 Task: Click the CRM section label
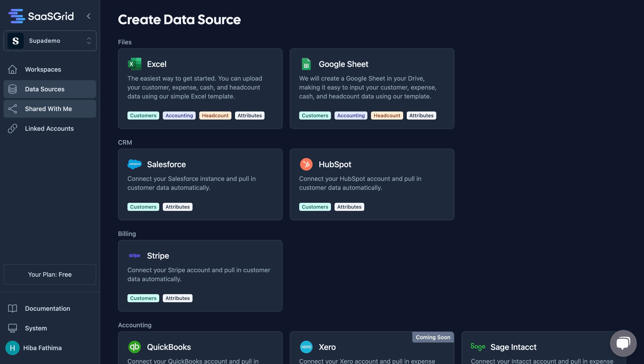tap(125, 142)
